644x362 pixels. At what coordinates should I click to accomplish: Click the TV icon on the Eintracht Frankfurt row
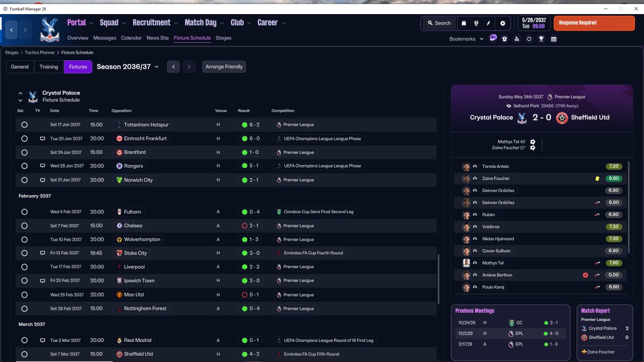[43, 138]
